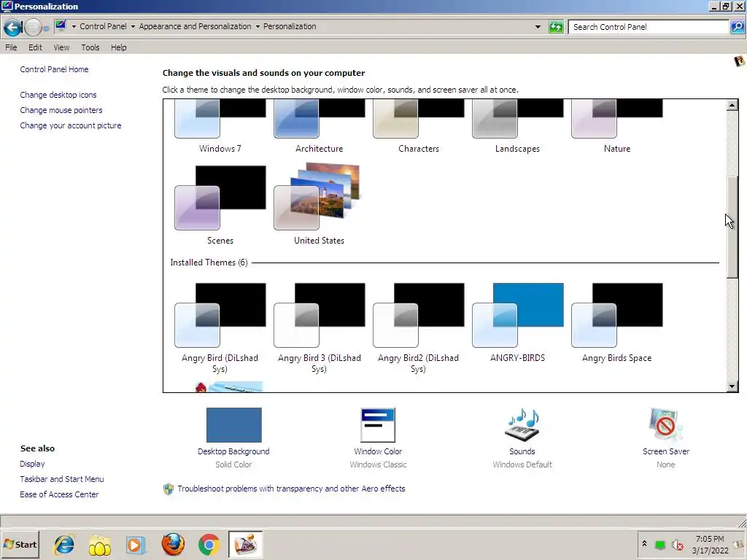747x560 pixels.
Task: Open the Help menu
Action: 119,47
